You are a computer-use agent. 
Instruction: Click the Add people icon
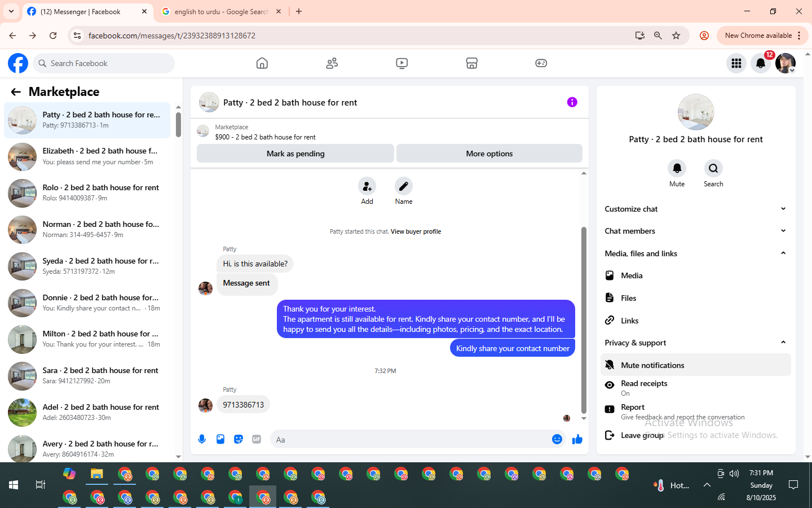[x=367, y=186]
